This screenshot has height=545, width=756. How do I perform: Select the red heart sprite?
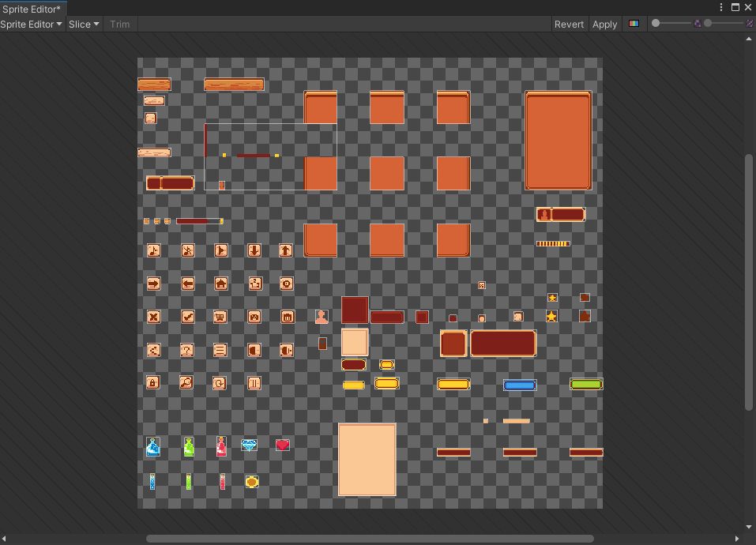283,445
